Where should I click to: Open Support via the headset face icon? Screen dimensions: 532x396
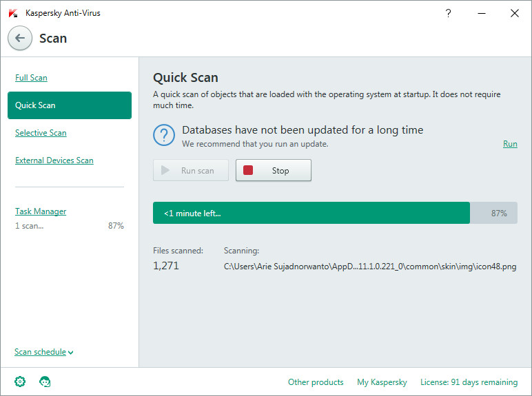tap(45, 382)
